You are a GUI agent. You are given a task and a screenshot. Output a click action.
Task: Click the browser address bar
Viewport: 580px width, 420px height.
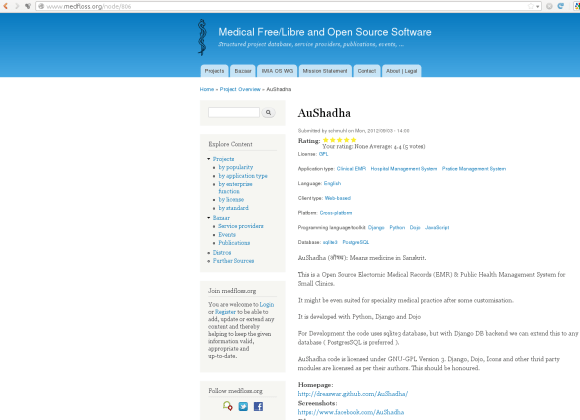(x=289, y=6)
